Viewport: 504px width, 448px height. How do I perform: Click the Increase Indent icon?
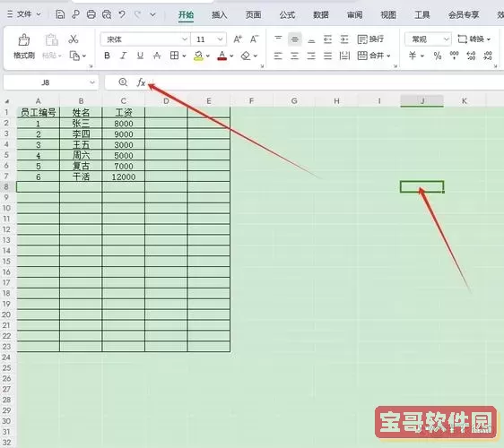click(x=344, y=39)
